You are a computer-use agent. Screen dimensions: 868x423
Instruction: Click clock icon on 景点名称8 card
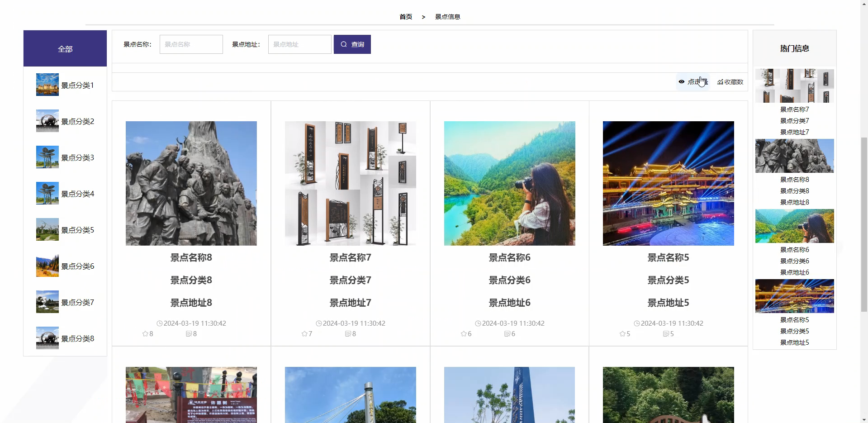160,323
